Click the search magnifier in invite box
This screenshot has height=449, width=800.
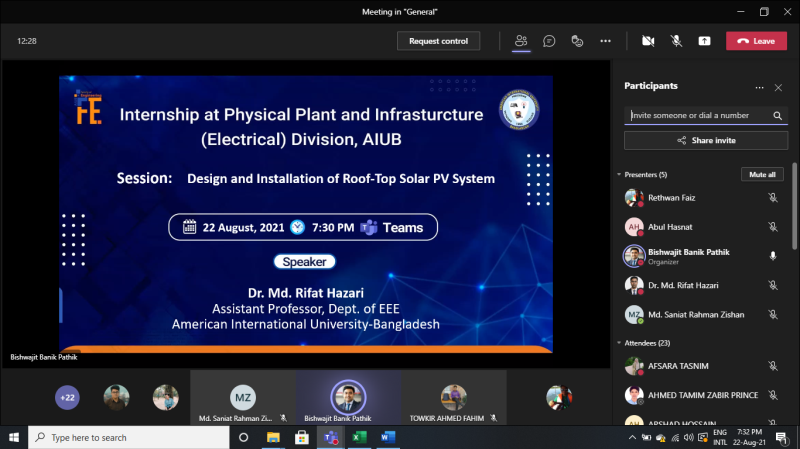coord(778,116)
